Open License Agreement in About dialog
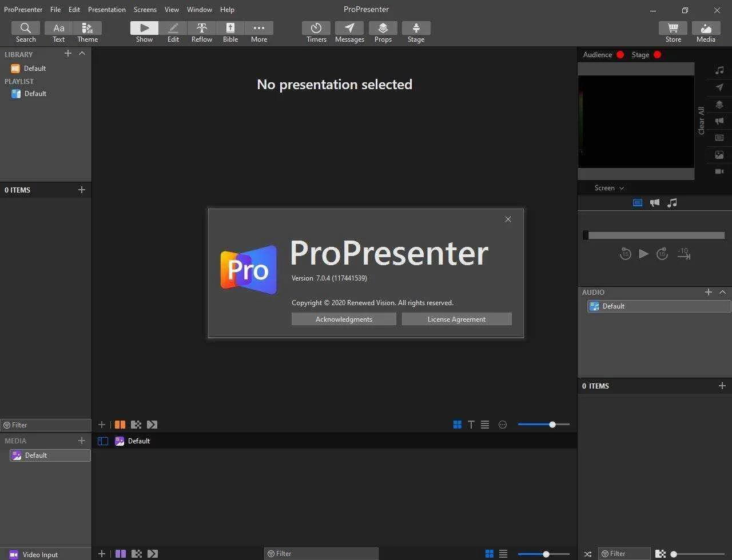Image resolution: width=732 pixels, height=560 pixels. point(456,319)
